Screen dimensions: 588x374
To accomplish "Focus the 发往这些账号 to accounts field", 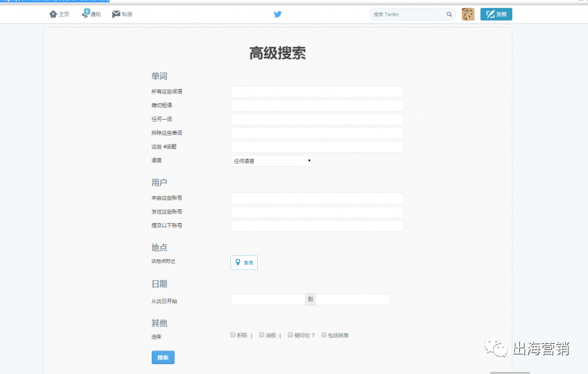I will click(x=317, y=212).
